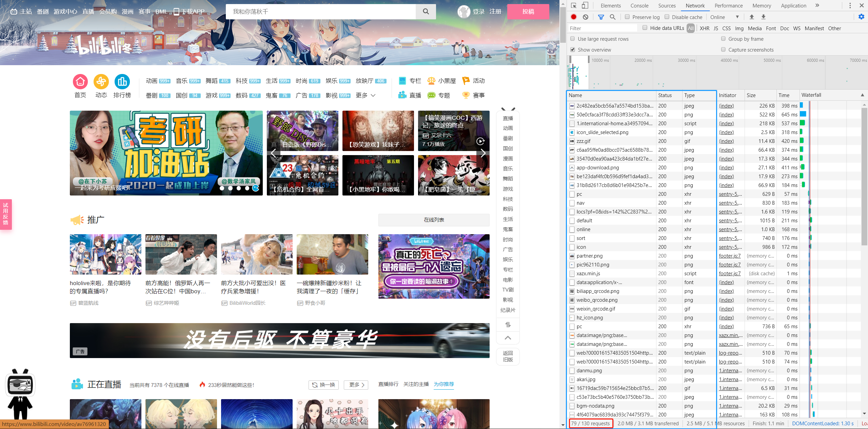
Task: Enable Capture screenshots
Action: coord(723,50)
